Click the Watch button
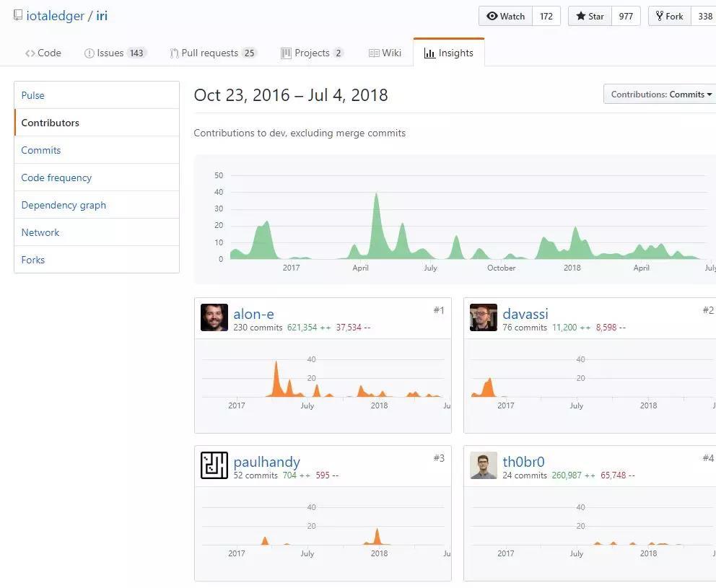The image size is (716, 588). (505, 16)
